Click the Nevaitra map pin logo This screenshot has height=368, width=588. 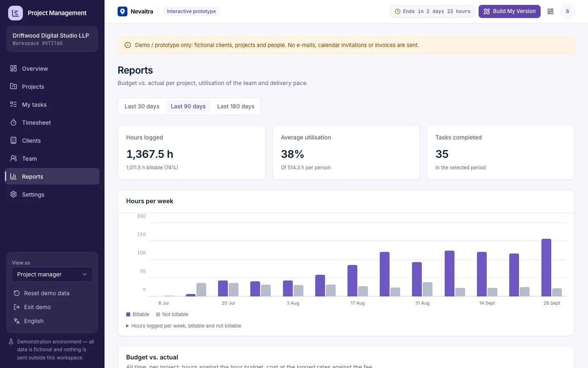tap(122, 11)
